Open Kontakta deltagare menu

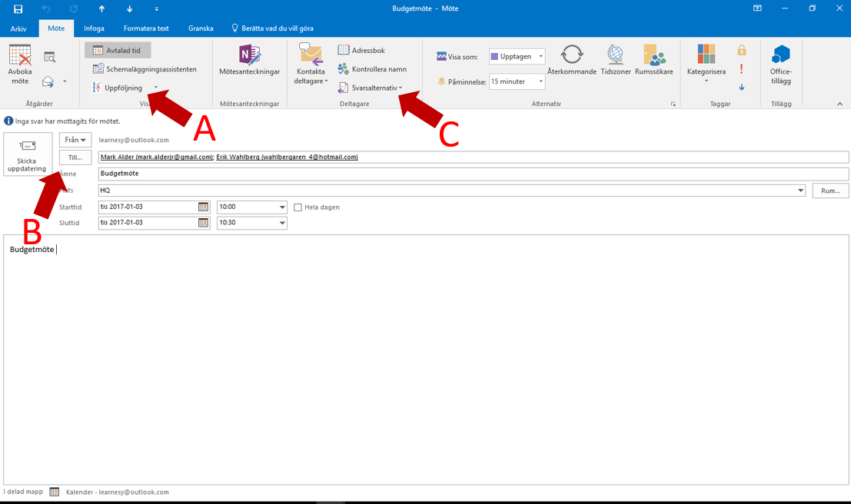tap(311, 64)
